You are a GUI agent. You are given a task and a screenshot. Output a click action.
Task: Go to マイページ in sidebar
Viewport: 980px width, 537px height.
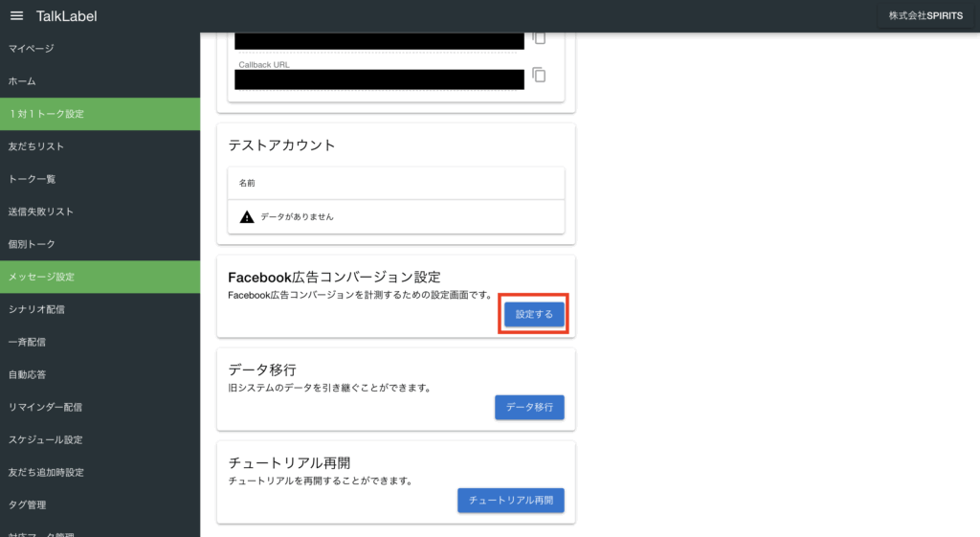point(32,49)
